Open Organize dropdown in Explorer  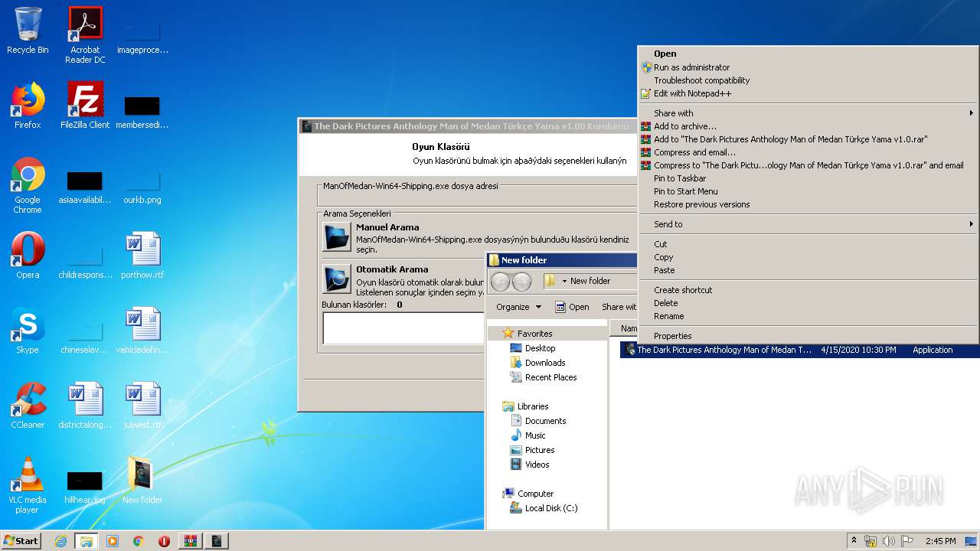518,307
